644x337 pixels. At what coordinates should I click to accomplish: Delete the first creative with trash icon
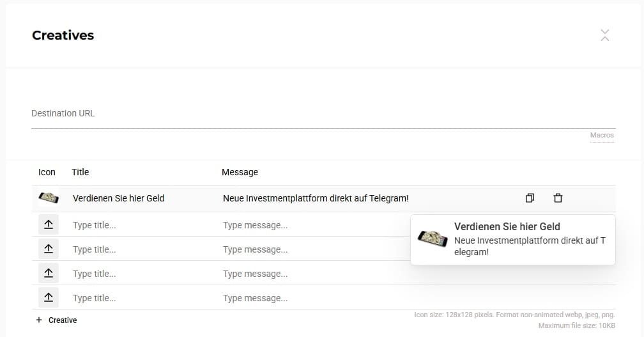[558, 198]
